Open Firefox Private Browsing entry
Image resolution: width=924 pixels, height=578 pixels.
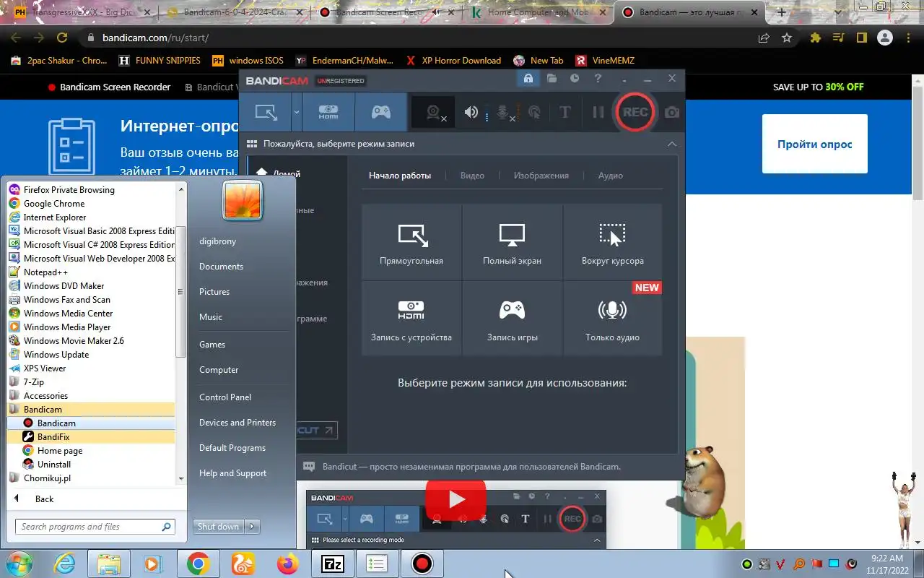tap(91, 190)
